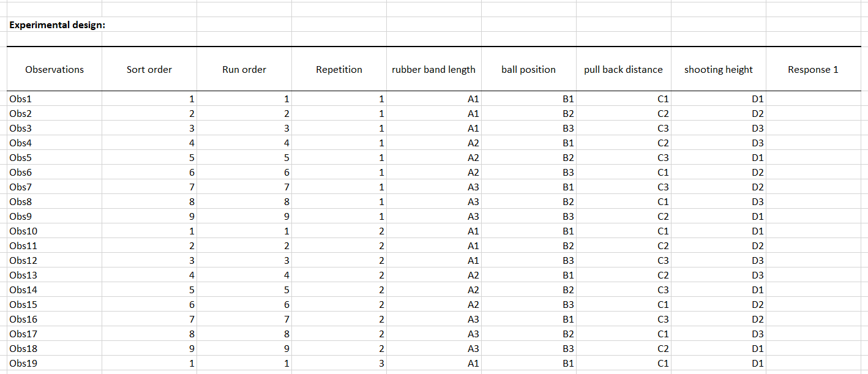868x374 pixels.
Task: Select the ball position header cell
Action: (528, 69)
